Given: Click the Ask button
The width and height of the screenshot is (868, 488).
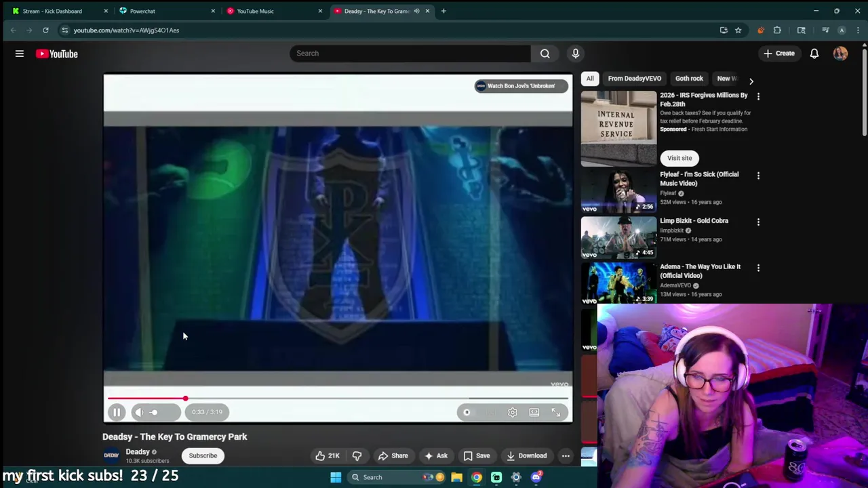Looking at the screenshot, I should (x=436, y=455).
